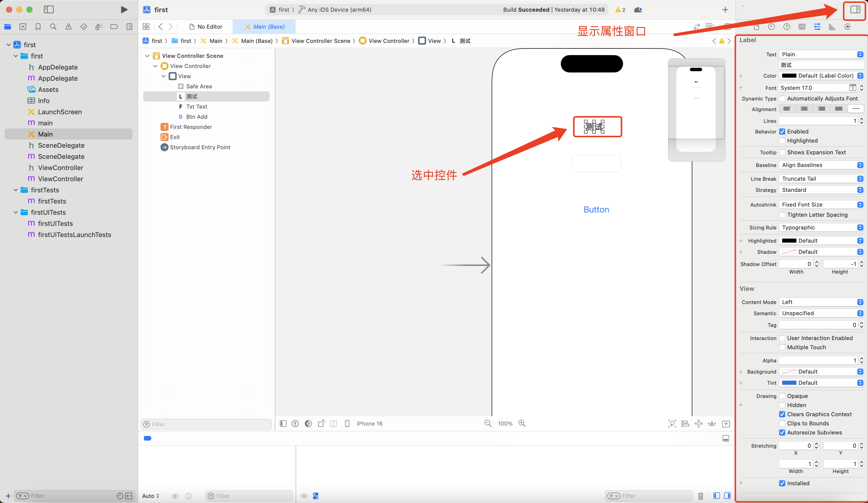Screen dimensions: 868x503
Task: Open the Line Break Truncate Tail dropdown
Action: click(822, 178)
